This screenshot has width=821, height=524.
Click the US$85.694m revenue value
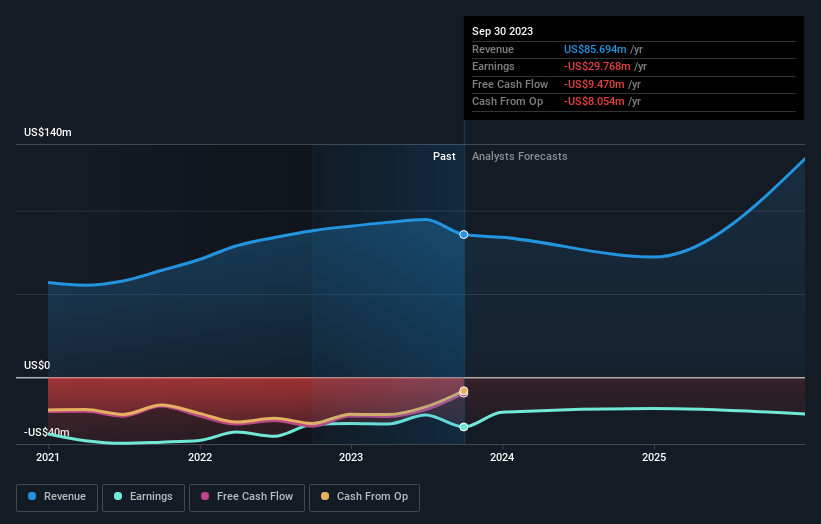click(x=595, y=49)
